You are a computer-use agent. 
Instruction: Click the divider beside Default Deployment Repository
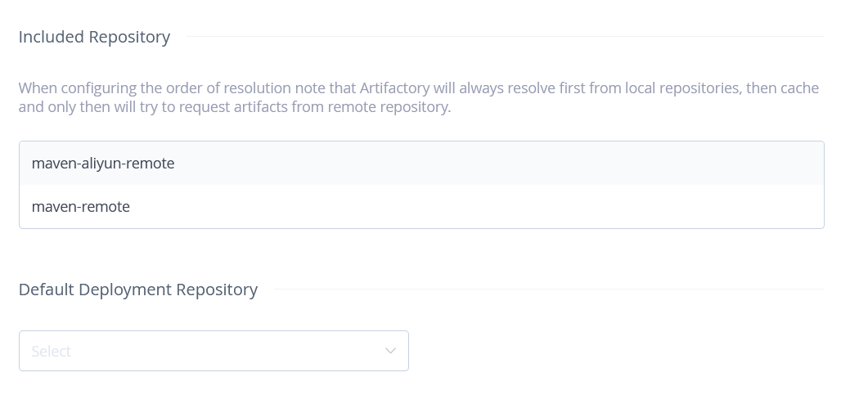click(548, 289)
